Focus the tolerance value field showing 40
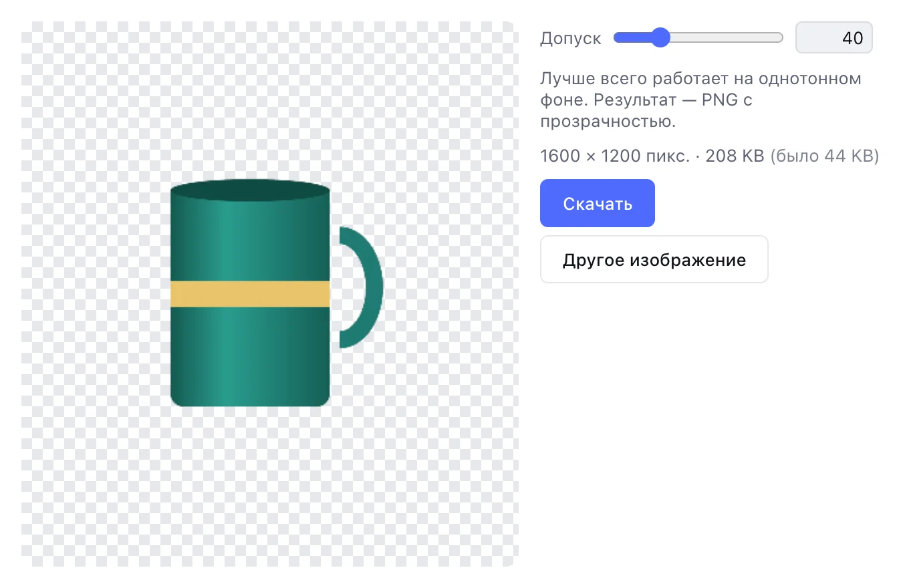909x588 pixels. pyautogui.click(x=834, y=37)
